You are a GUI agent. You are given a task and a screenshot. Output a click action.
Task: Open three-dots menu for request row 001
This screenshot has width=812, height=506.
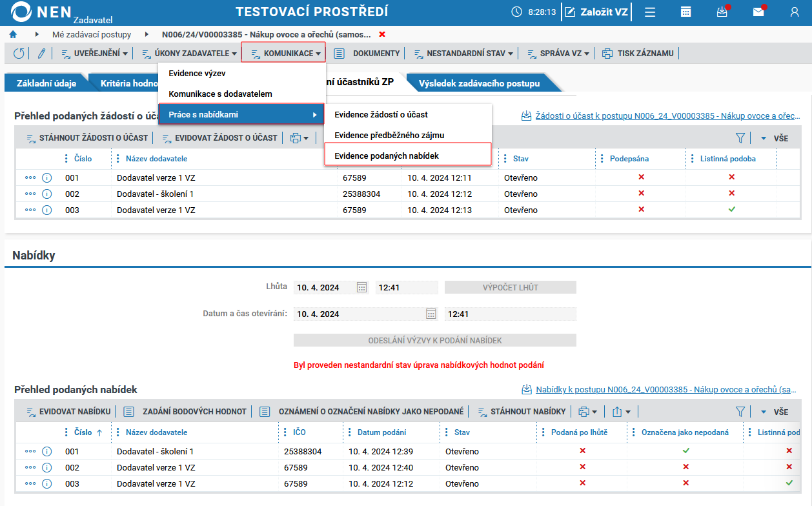pyautogui.click(x=30, y=177)
